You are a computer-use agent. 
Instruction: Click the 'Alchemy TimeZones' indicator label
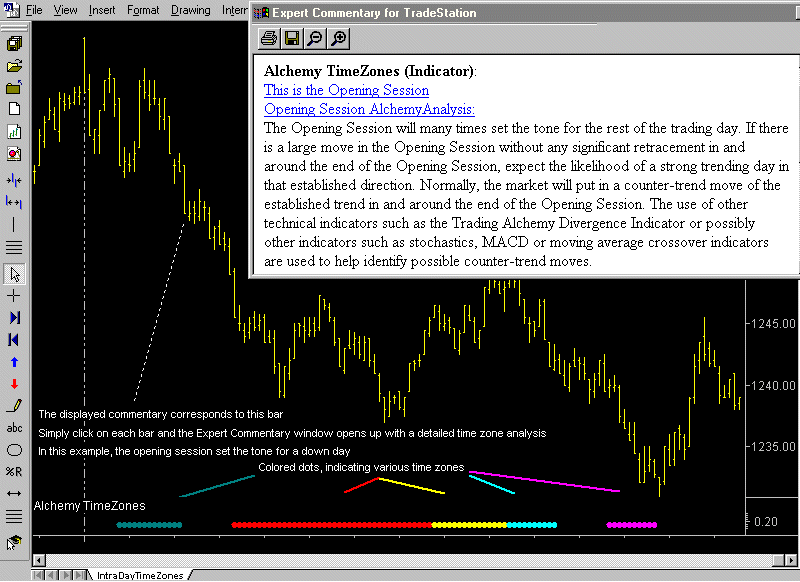[x=89, y=505]
